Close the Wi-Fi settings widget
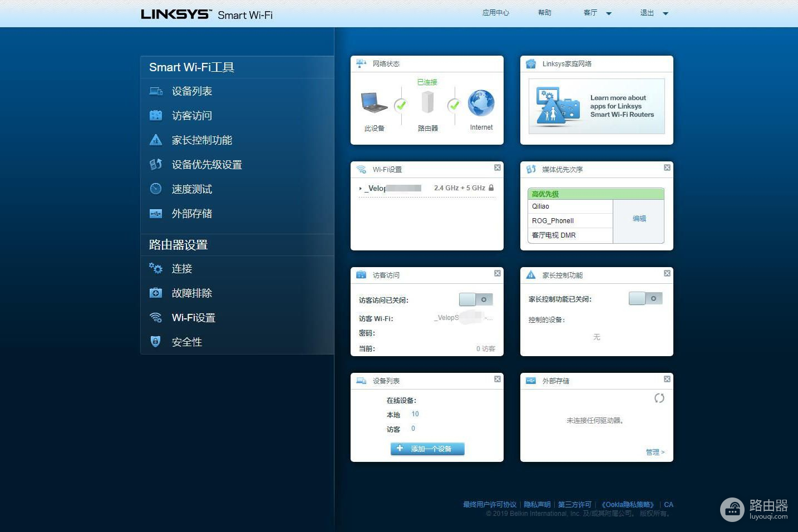 (497, 168)
